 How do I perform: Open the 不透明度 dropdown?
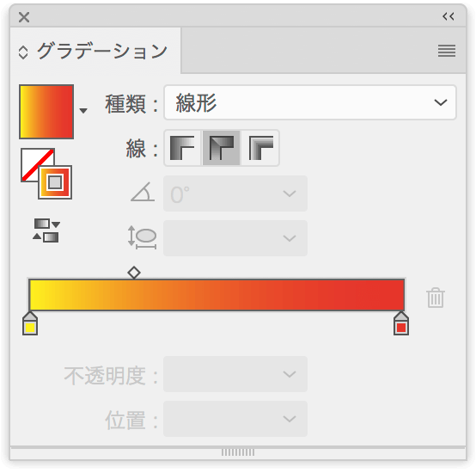click(235, 374)
